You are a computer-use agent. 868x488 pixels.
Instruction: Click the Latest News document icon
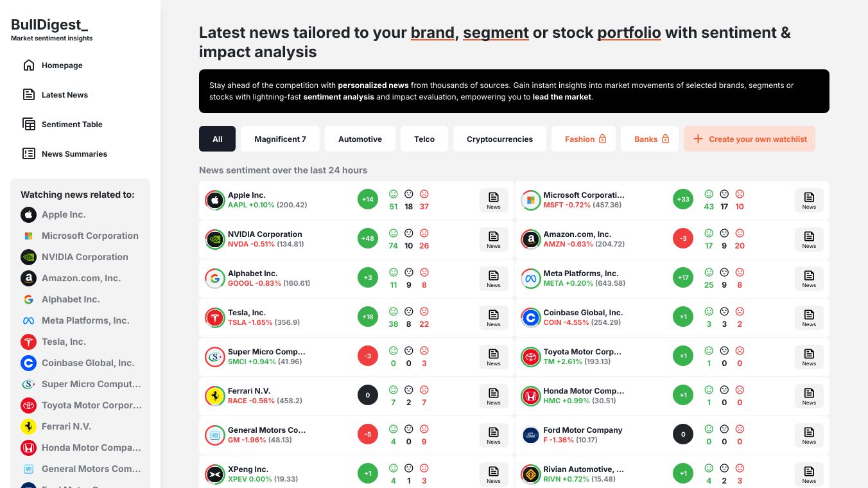coord(29,95)
